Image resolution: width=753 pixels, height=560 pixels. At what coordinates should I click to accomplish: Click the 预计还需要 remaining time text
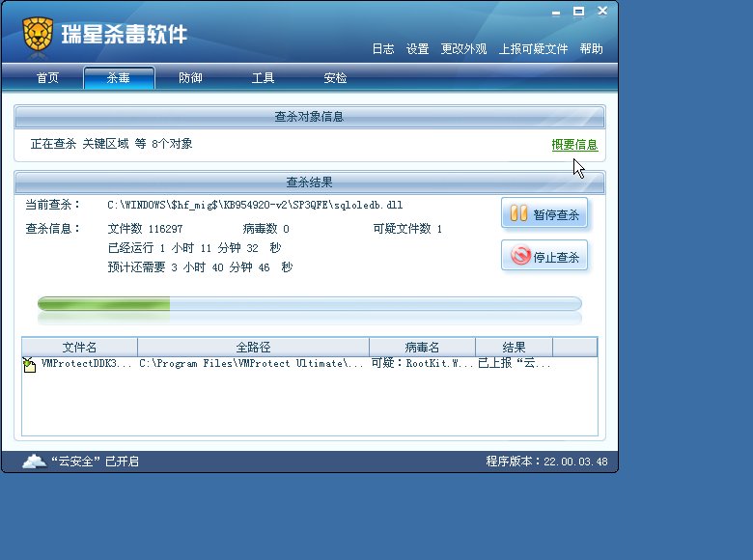tap(200, 267)
